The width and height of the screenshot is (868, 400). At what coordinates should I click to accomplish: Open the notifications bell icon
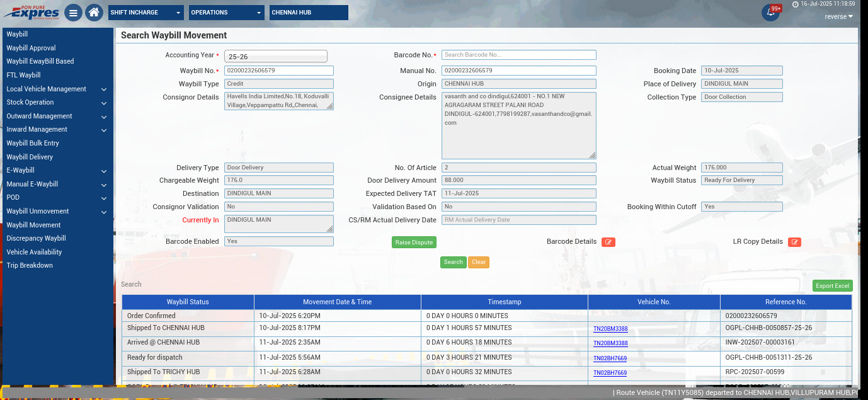tap(770, 13)
